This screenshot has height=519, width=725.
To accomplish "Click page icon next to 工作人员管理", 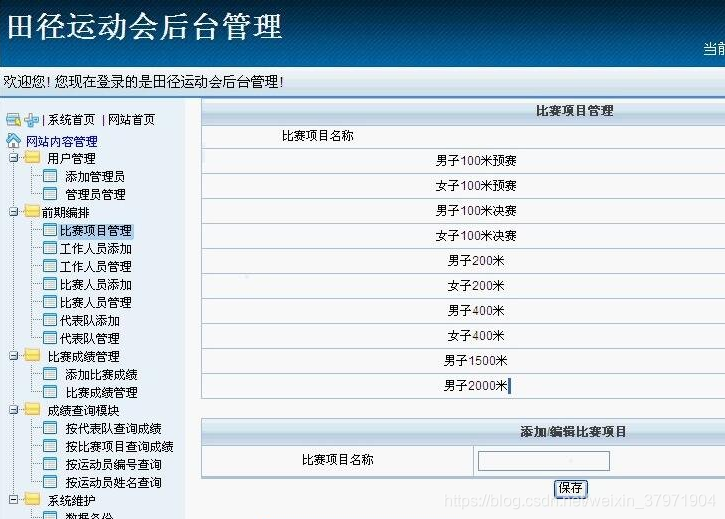I will coord(50,266).
